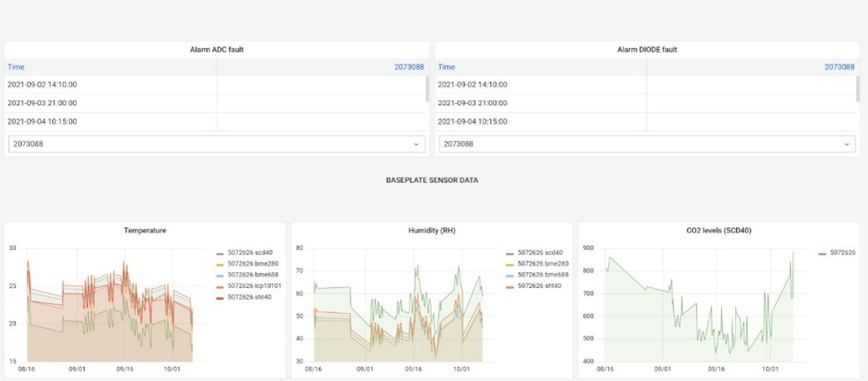This screenshot has width=868, height=381.
Task: Sort DIODE fault table by Time column
Action: click(447, 67)
